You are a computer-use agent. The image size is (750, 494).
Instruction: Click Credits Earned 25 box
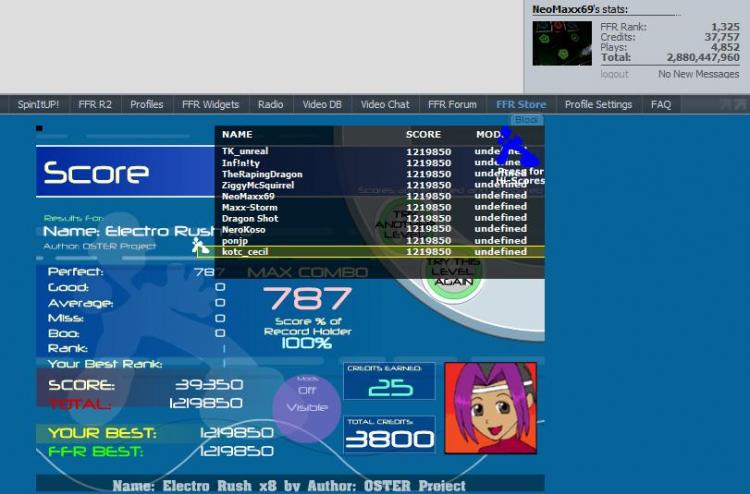389,381
